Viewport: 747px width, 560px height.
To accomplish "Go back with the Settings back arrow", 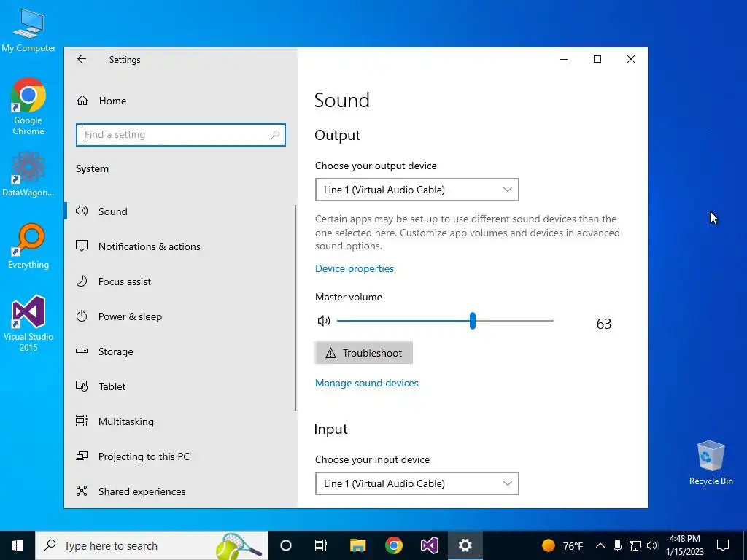I will (82, 59).
